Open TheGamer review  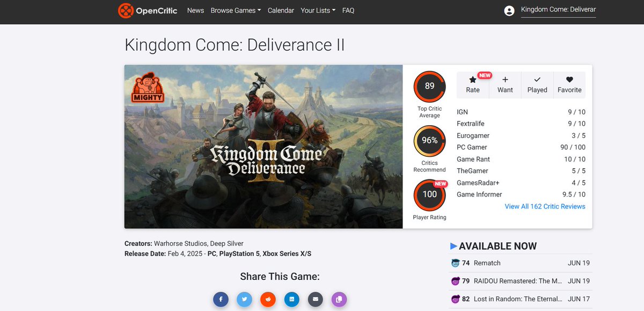[472, 171]
